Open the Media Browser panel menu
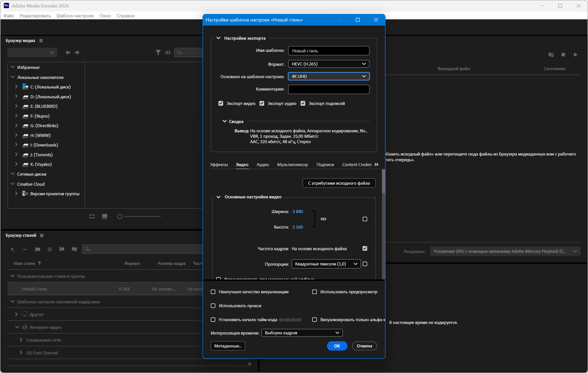 (x=41, y=41)
